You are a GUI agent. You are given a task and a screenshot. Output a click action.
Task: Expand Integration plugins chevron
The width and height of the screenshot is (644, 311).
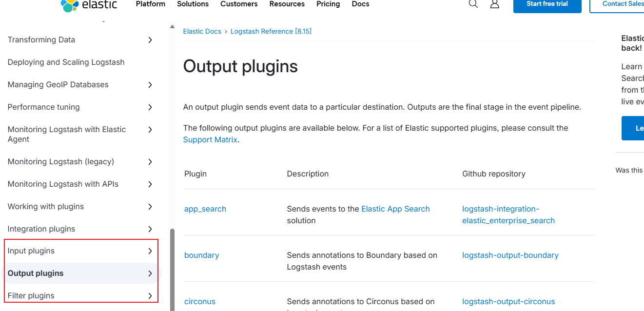(x=150, y=229)
